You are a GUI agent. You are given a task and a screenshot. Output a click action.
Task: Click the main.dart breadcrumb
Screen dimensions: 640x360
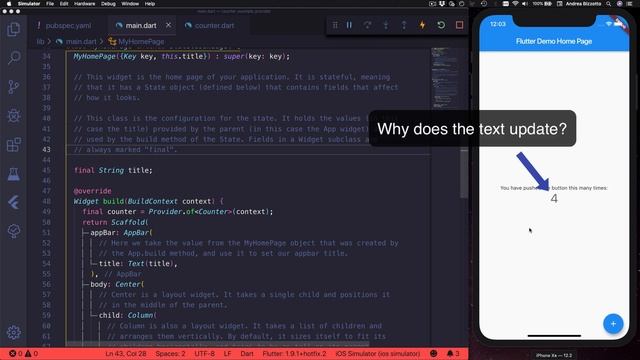tap(81, 42)
